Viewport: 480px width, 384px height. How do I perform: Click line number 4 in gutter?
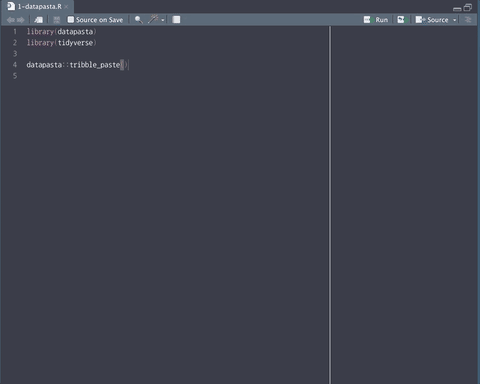[15, 65]
